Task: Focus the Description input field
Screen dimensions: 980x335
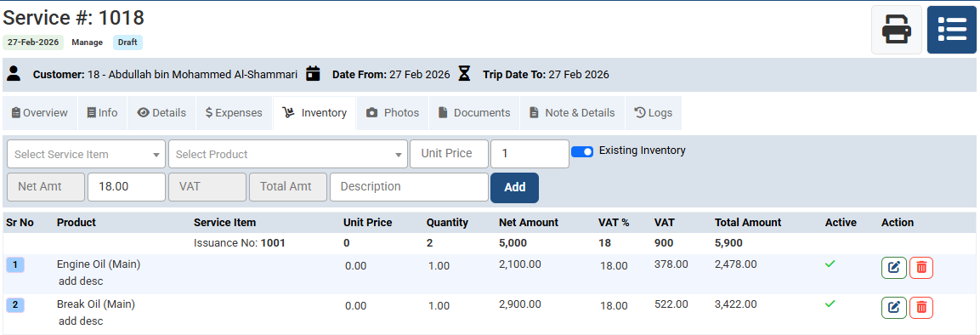Action: (x=409, y=187)
